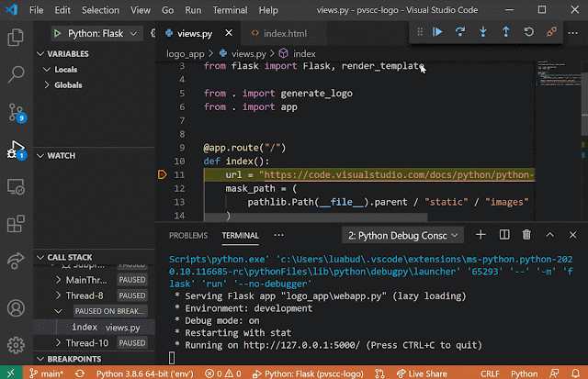Change CRLF line ending setting

(490, 373)
